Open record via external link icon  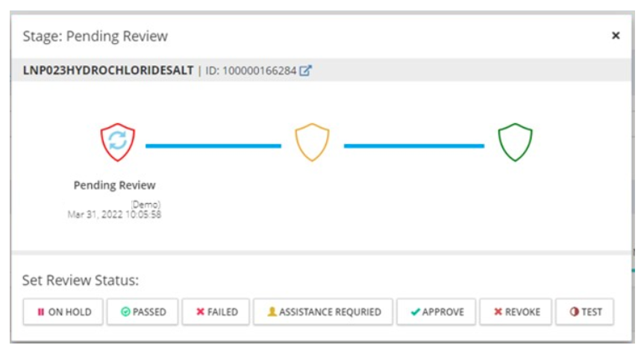(305, 71)
